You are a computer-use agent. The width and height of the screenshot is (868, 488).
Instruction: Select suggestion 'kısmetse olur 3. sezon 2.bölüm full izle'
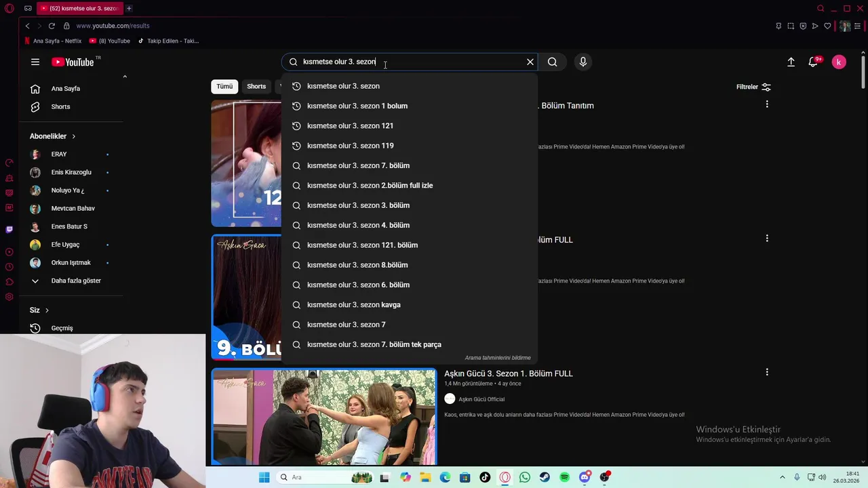click(410, 185)
